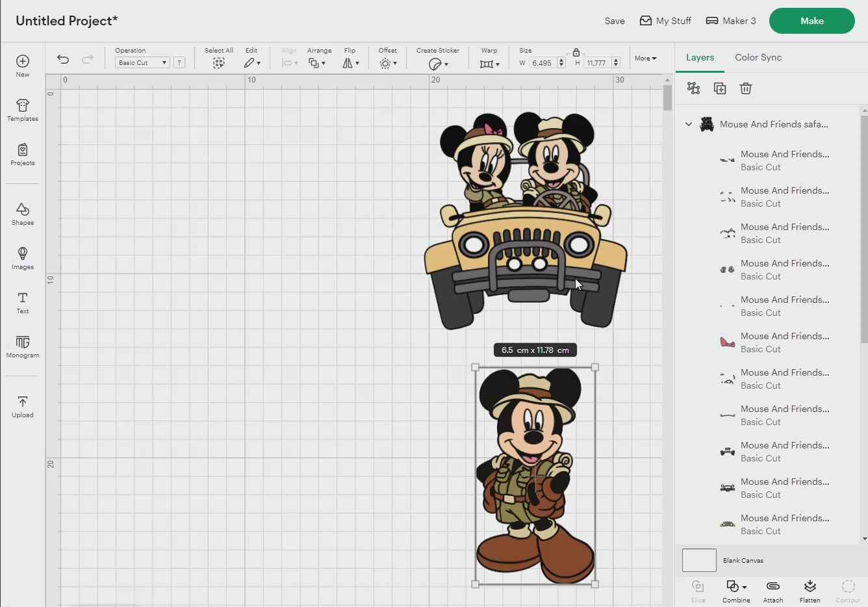The height and width of the screenshot is (607, 868).
Task: Open the Warp dropdown
Action: tap(490, 64)
